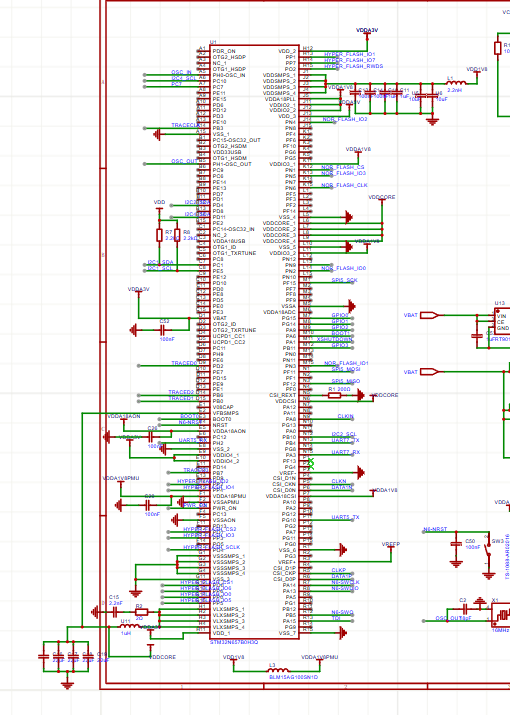Select the TRACED0 net label

(x=184, y=363)
